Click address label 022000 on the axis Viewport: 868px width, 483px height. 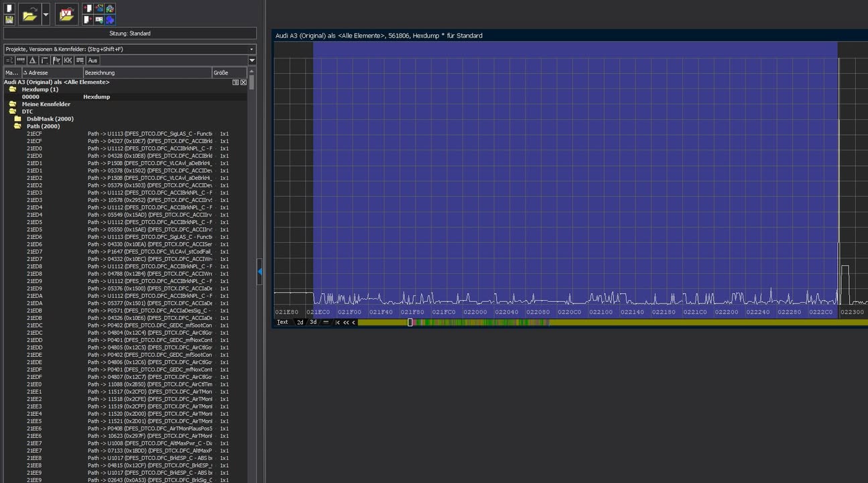[x=475, y=312]
